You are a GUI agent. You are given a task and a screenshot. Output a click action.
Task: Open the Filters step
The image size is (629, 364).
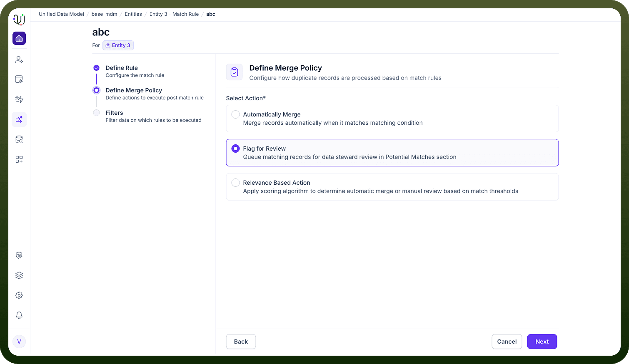click(x=114, y=113)
